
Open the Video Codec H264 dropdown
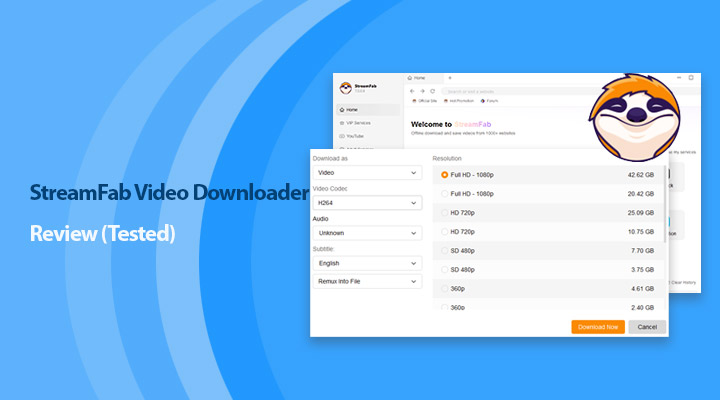point(367,203)
